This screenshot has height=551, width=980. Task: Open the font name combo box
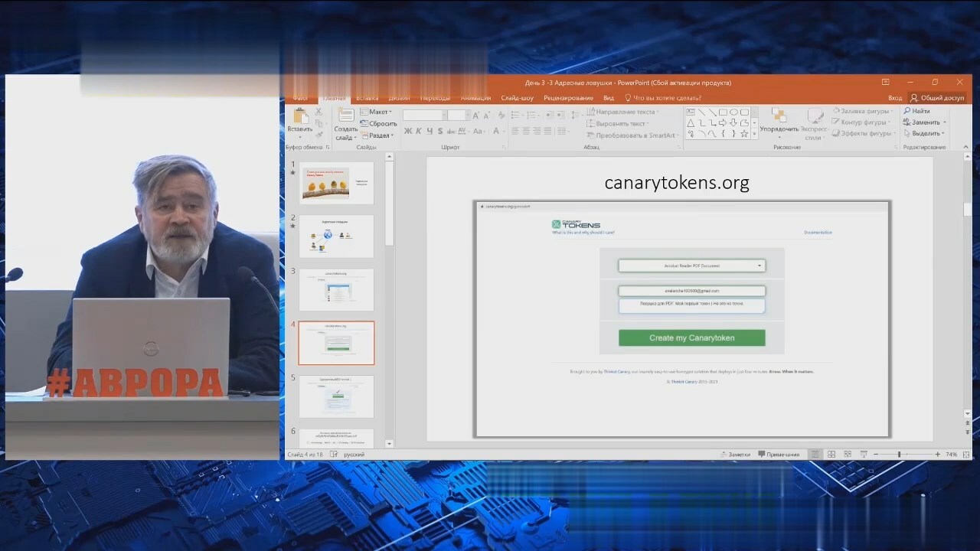coord(423,115)
